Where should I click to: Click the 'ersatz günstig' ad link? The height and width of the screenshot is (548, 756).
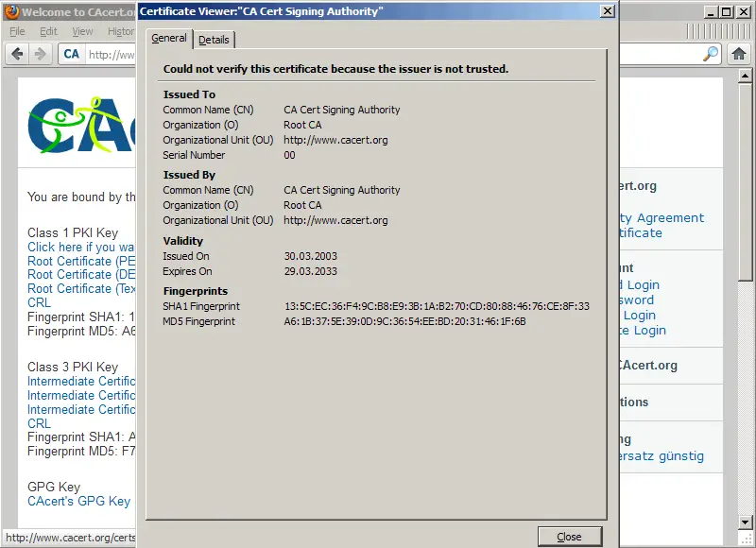click(x=662, y=456)
